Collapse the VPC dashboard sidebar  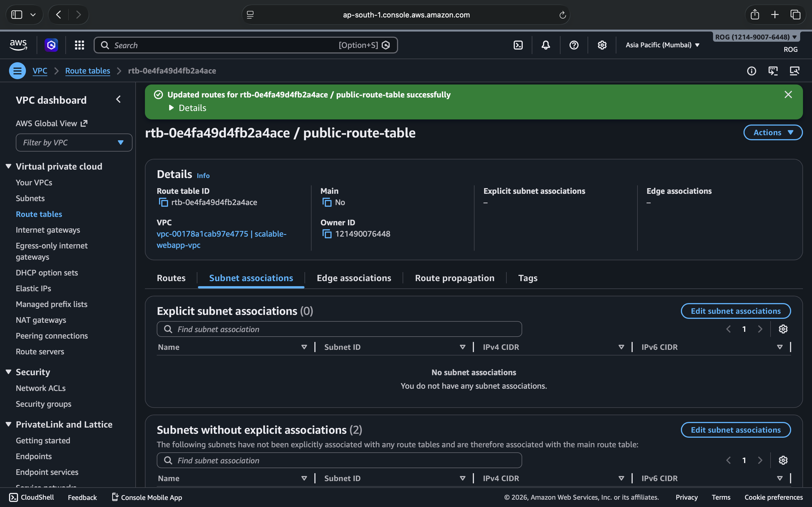118,100
